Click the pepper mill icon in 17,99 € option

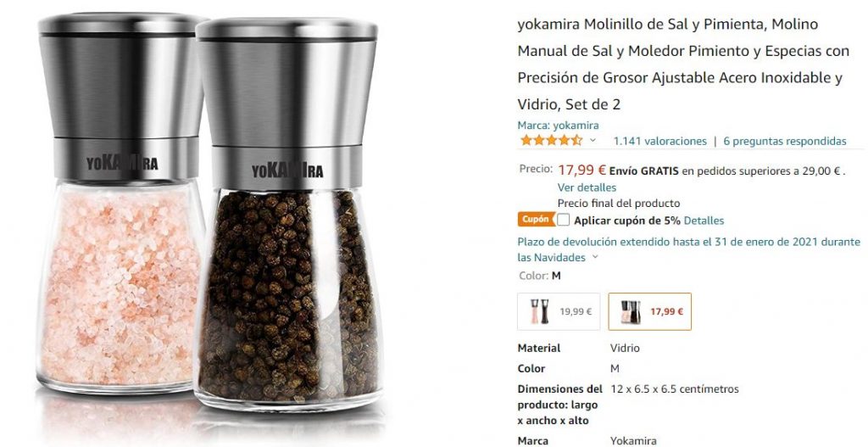pyautogui.click(x=630, y=312)
